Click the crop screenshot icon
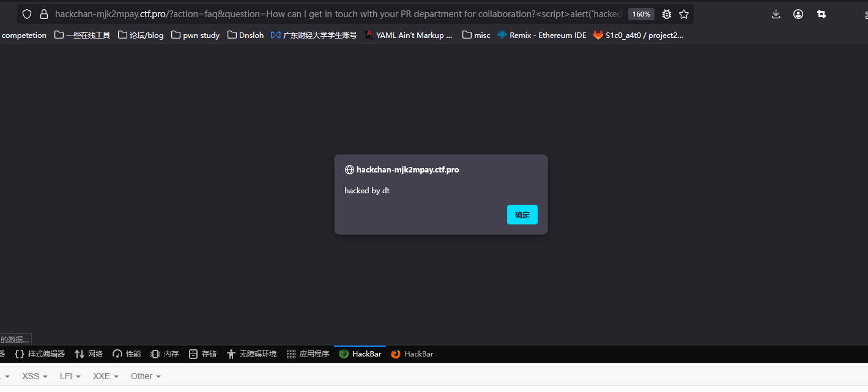Image resolution: width=868 pixels, height=392 pixels. point(822,14)
